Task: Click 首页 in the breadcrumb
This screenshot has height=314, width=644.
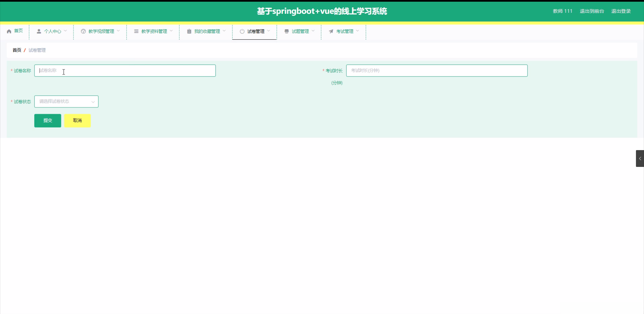Action: [x=17, y=50]
